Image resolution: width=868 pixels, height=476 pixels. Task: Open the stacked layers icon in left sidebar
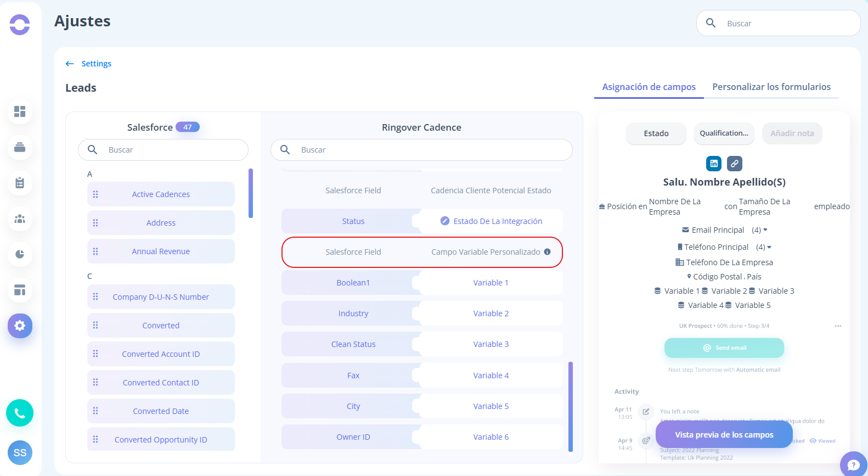click(20, 147)
